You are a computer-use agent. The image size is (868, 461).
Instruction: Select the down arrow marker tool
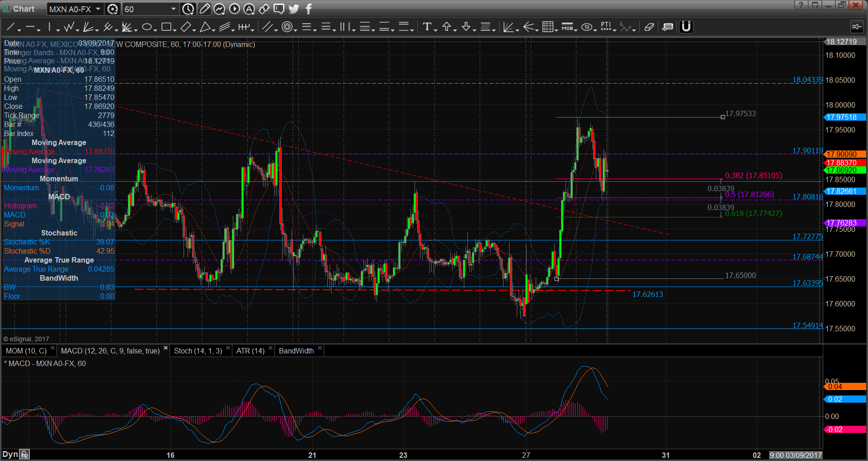tap(466, 27)
